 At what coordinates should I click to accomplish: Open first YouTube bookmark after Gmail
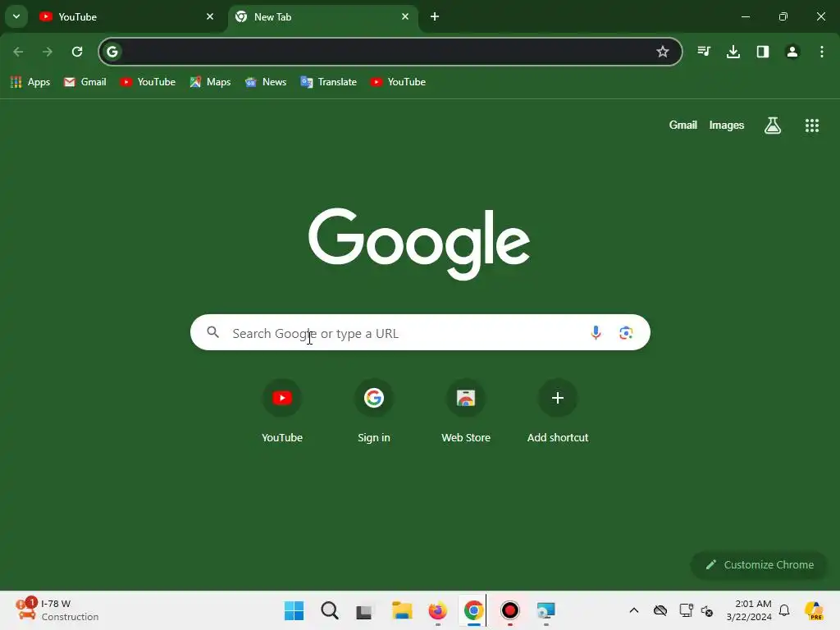pyautogui.click(x=148, y=82)
